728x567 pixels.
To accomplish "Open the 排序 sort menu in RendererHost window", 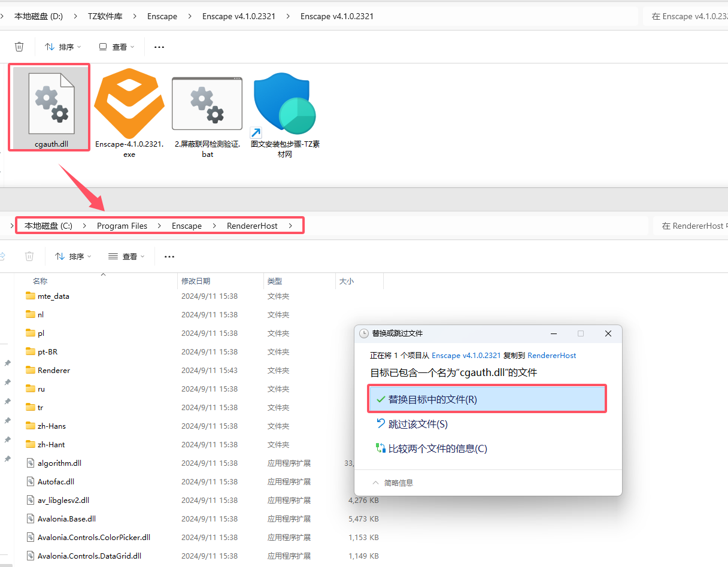I will pyautogui.click(x=73, y=256).
